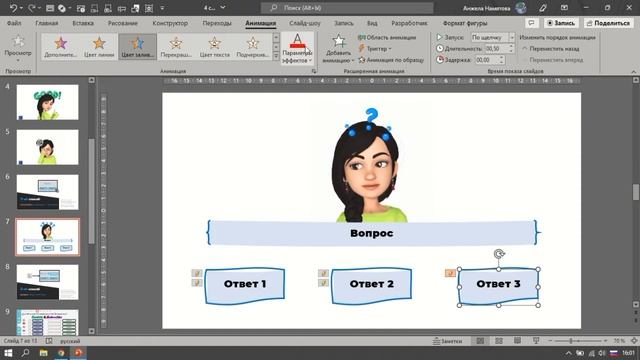Open the Trigger dropdown
Image resolution: width=640 pixels, height=360 pixels.
tap(375, 49)
